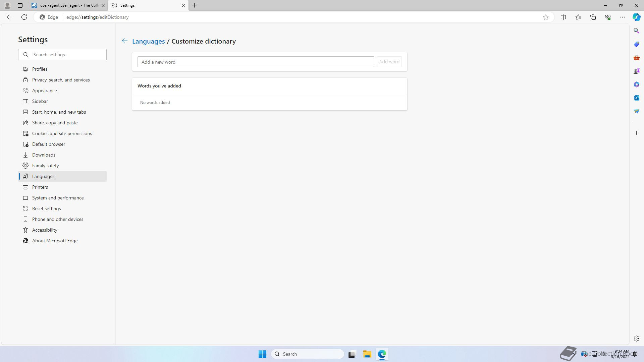
Task: Click the Copilot icon in toolbar
Action: click(636, 17)
